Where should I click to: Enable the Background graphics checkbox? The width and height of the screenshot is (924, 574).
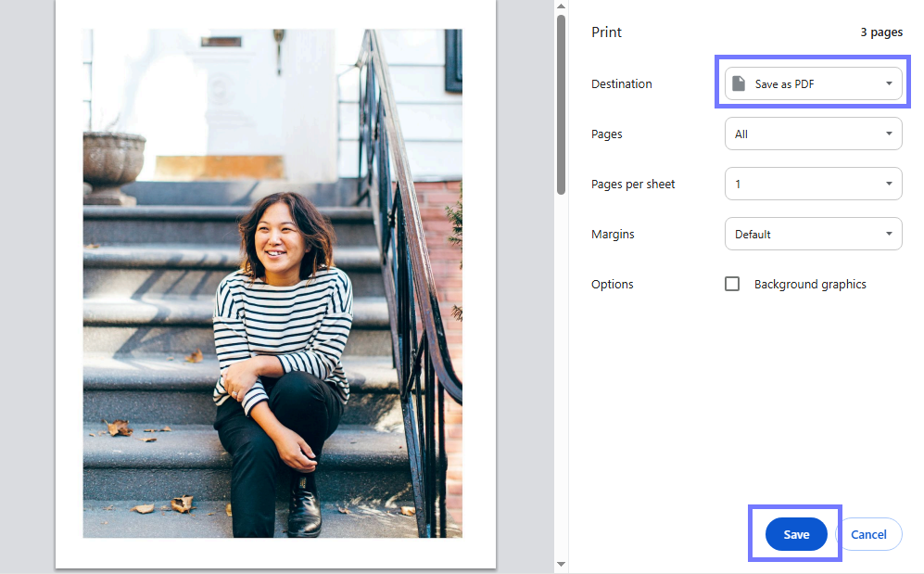732,284
